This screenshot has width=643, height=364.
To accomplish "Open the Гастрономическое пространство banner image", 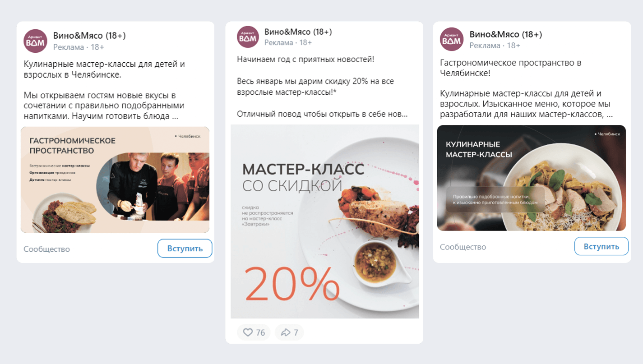I will click(x=115, y=180).
